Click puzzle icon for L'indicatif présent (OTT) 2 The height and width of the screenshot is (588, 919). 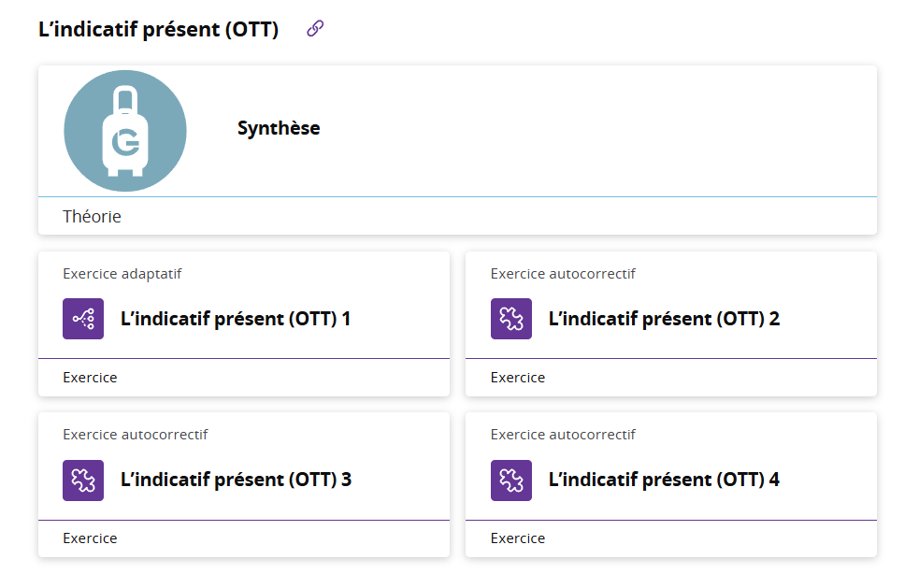(511, 319)
